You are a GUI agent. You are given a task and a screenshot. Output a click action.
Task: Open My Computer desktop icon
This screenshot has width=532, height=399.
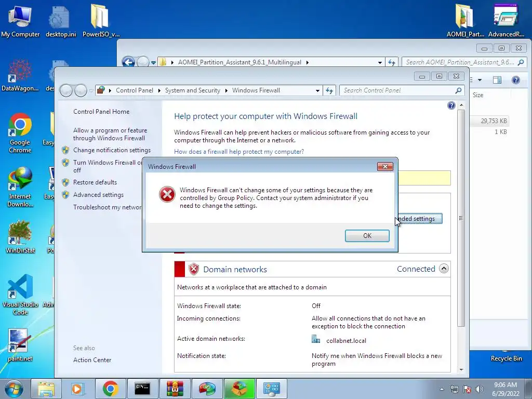[20, 20]
